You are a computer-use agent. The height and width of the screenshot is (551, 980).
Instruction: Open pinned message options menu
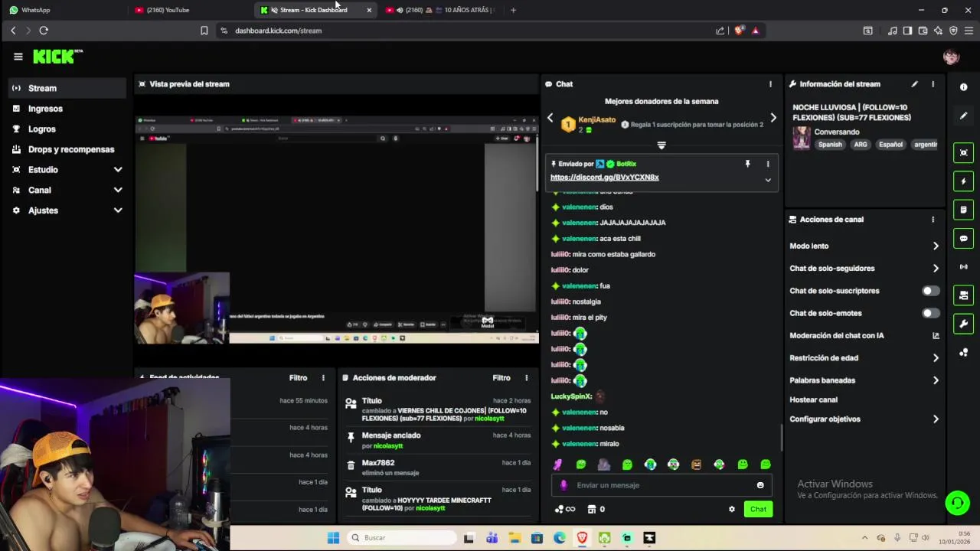[768, 164]
